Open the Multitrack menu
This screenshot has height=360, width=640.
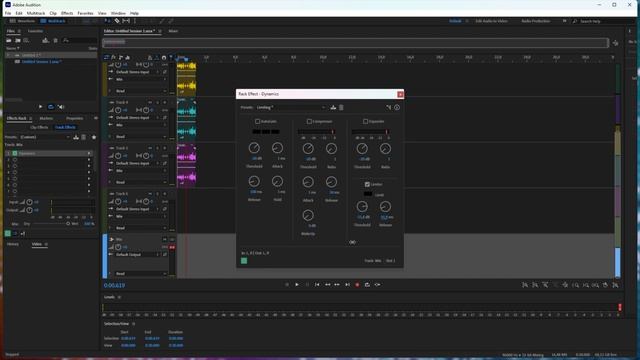tap(36, 13)
